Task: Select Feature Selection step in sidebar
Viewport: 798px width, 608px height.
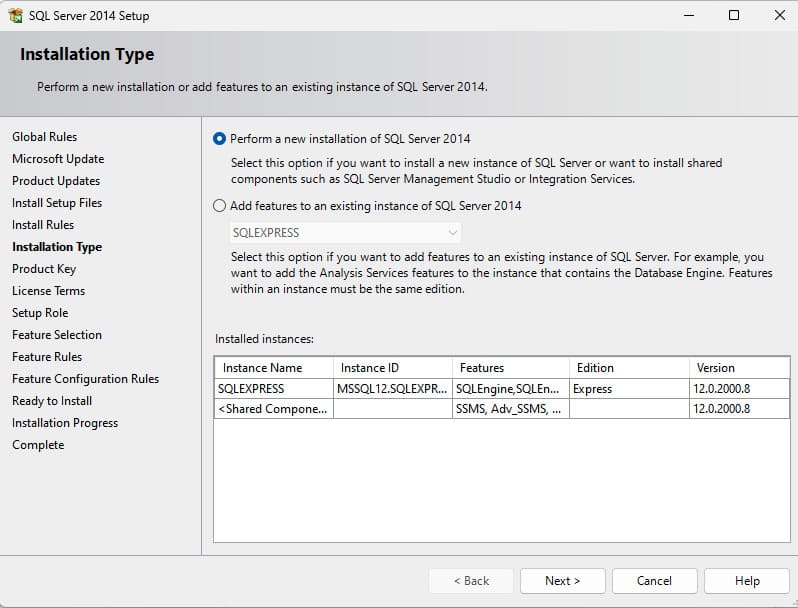Action: coord(57,335)
